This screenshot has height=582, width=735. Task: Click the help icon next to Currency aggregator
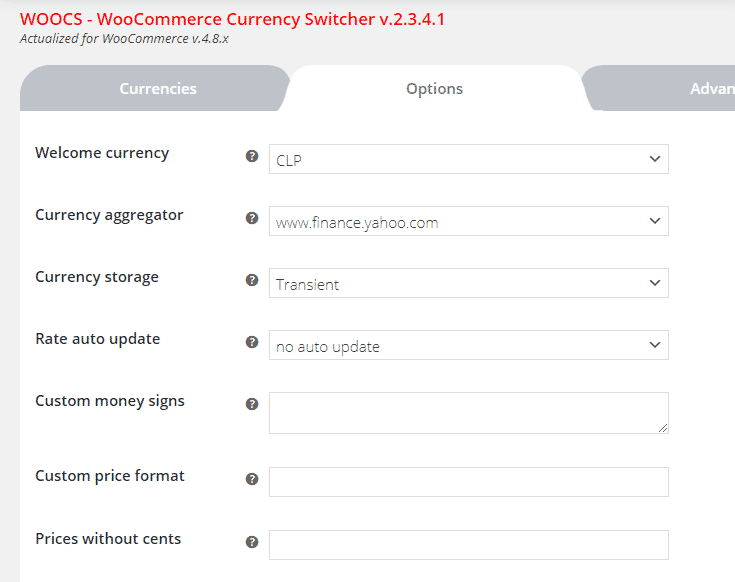[252, 218]
